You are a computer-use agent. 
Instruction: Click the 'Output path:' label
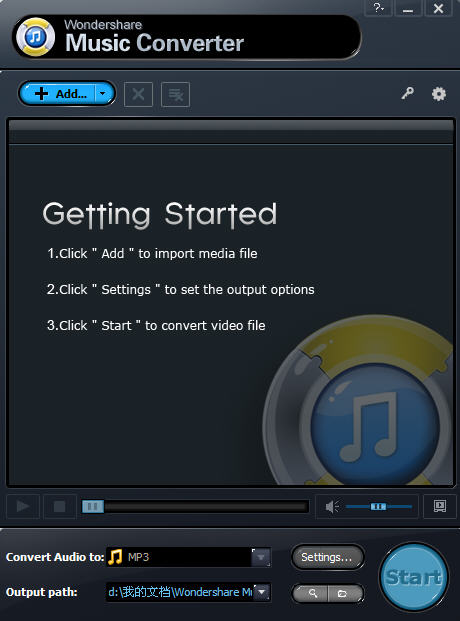[x=42, y=592]
